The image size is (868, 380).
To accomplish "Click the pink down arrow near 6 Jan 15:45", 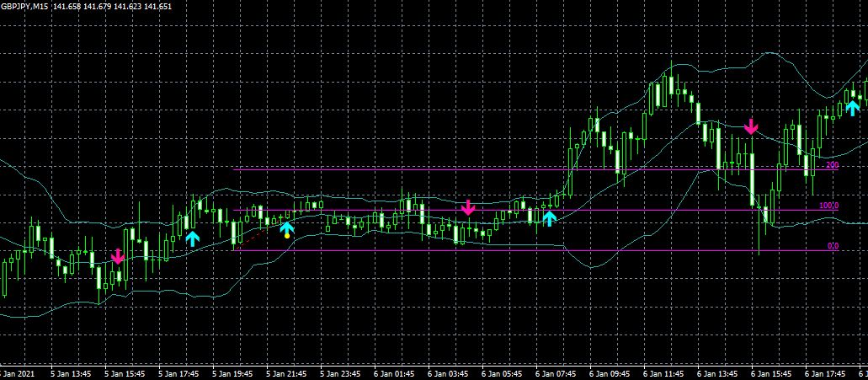I will (751, 126).
